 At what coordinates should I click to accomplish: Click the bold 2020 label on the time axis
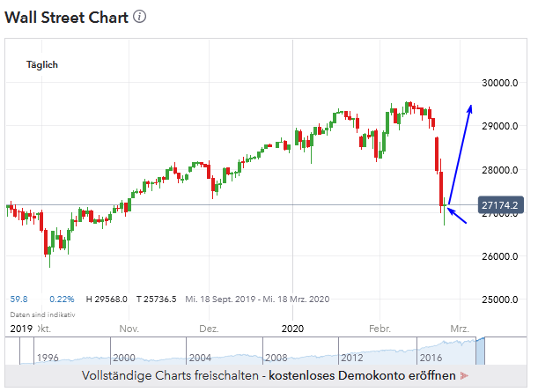(293, 329)
